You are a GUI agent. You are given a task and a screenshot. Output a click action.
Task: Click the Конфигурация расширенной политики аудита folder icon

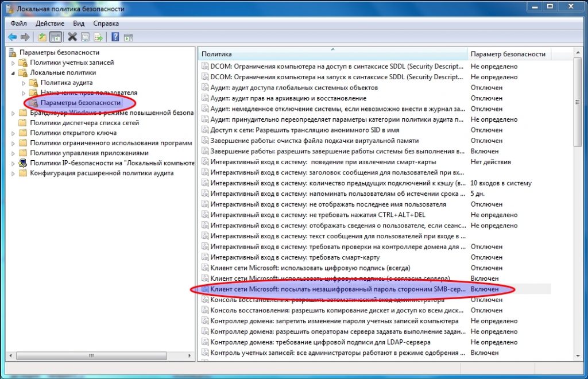[23, 173]
